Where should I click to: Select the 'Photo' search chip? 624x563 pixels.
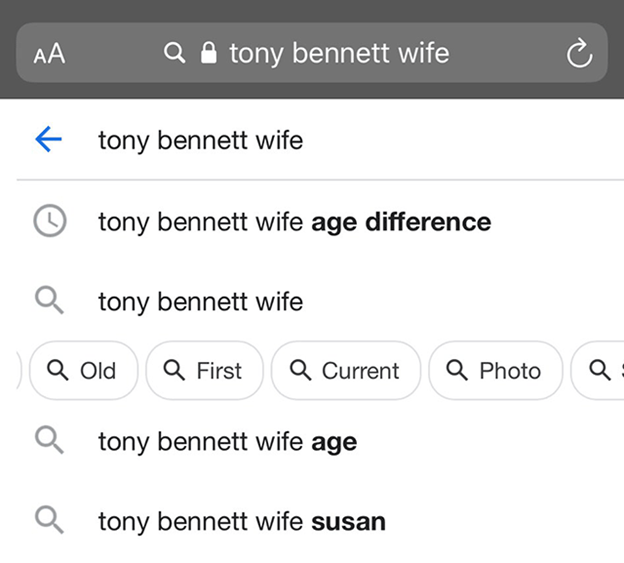click(495, 370)
